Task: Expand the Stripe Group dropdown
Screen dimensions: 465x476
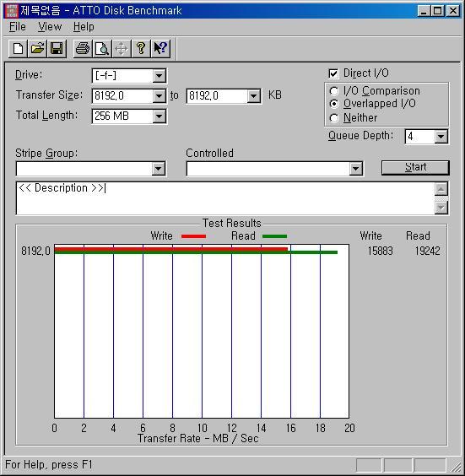Action: pos(159,169)
